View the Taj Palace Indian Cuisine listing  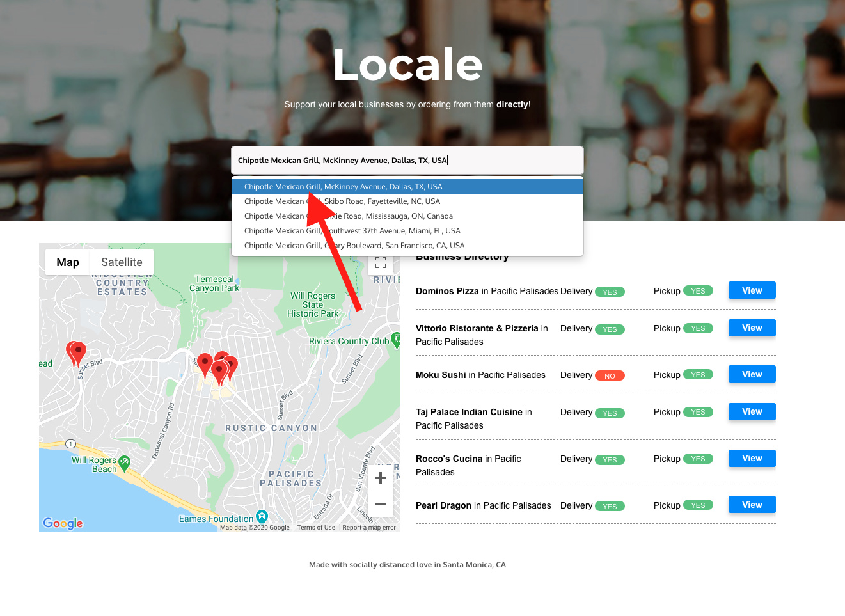(752, 411)
